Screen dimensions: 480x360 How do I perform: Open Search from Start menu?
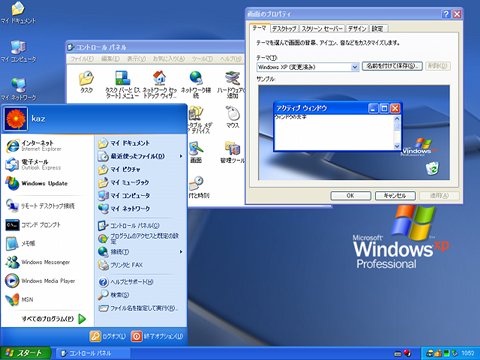point(113,295)
